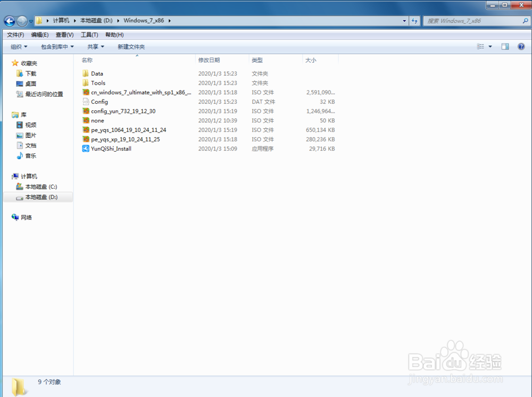Click the 新建文件夹 button
Viewport: 532px width, 397px height.
(x=131, y=46)
